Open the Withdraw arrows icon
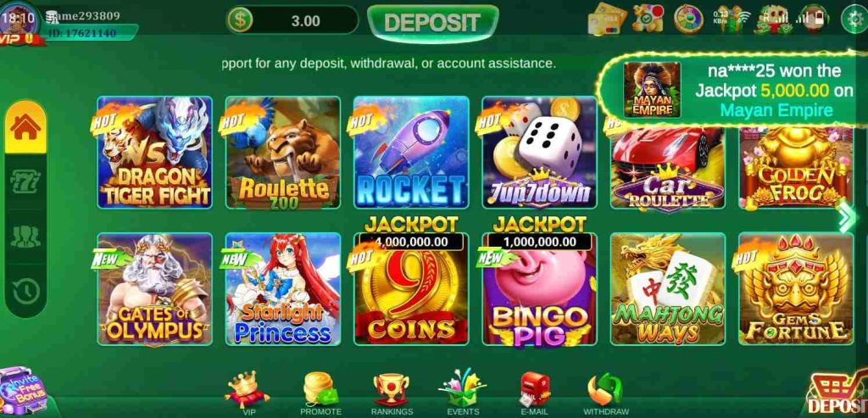This screenshot has width=868, height=418. point(605,390)
